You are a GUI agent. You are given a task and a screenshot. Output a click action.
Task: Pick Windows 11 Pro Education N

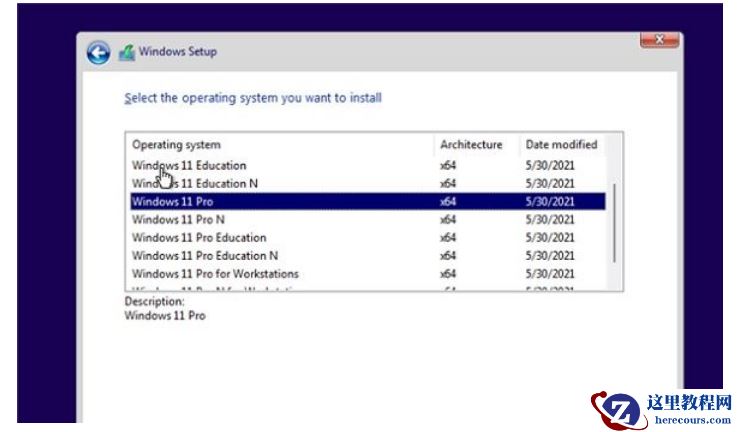[368, 256]
